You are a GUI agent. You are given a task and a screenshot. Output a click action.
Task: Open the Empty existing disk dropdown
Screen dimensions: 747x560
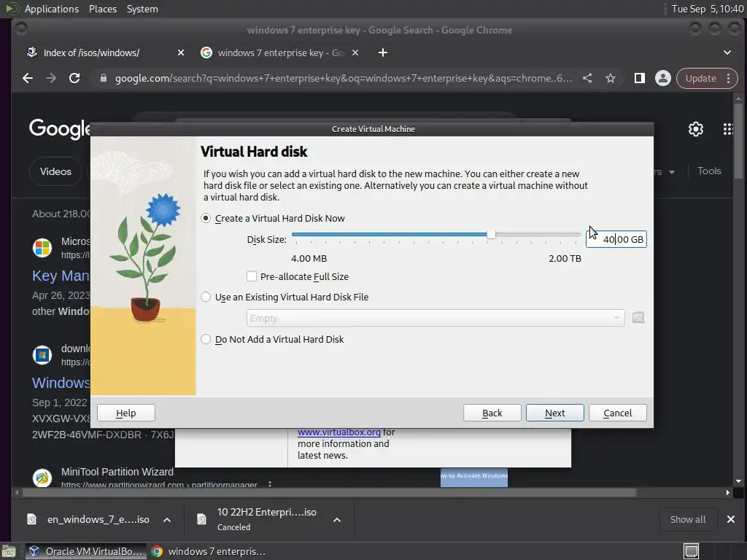pos(436,318)
